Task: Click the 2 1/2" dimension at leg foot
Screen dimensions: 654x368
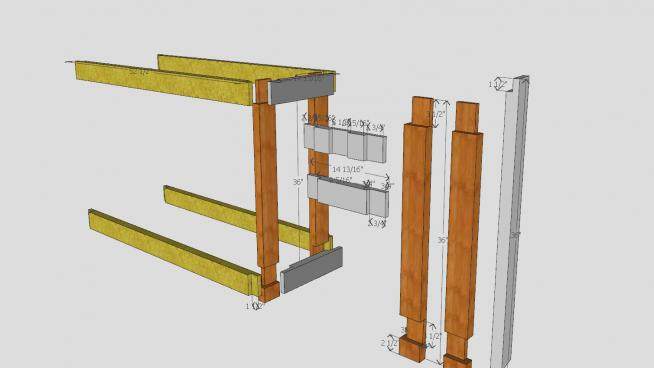Action: coord(388,343)
